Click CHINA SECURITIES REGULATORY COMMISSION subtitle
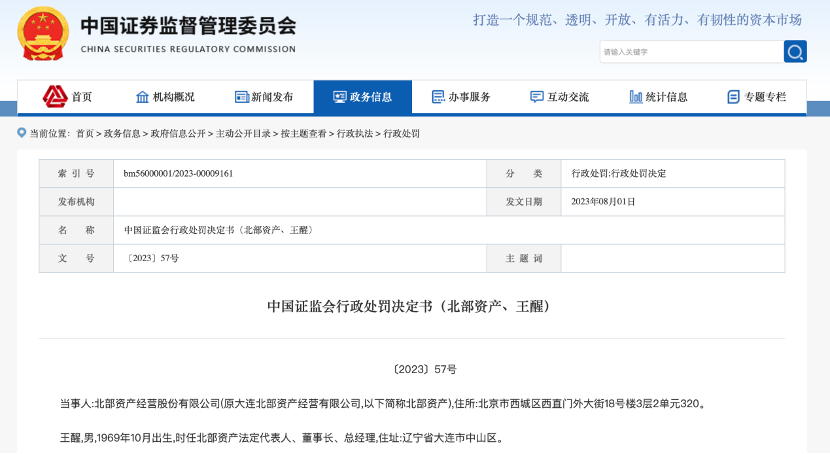This screenshot has width=830, height=454. 188,49
